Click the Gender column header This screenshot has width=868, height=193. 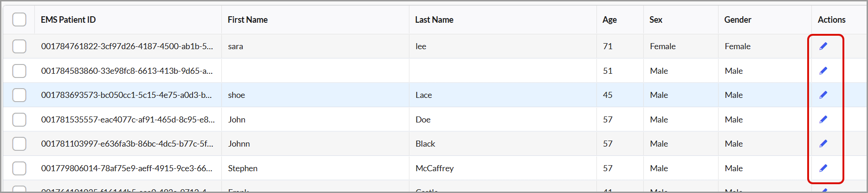click(x=738, y=19)
